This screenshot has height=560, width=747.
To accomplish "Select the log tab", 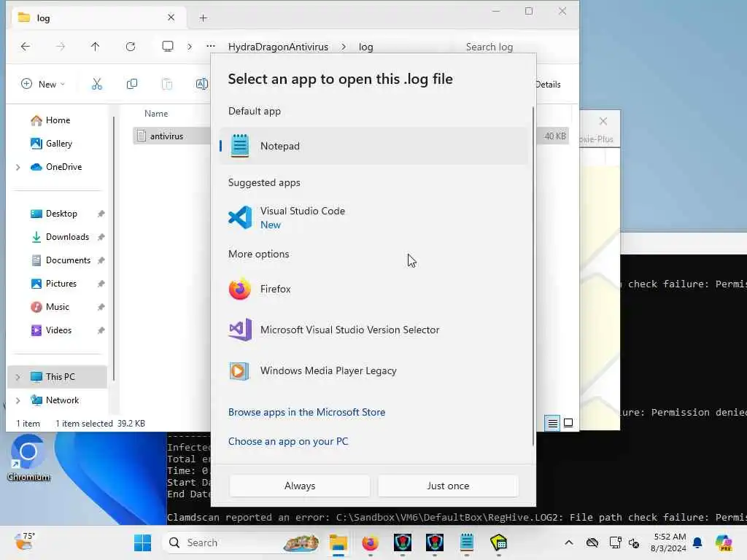I will 98,17.
